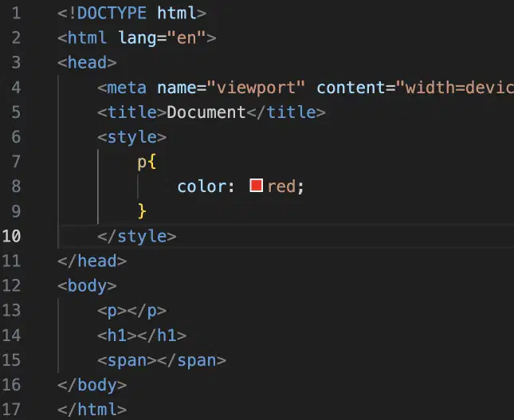The image size is (514, 420).
Task: Click the DOCTYPE keyword on line 1
Action: pos(112,13)
